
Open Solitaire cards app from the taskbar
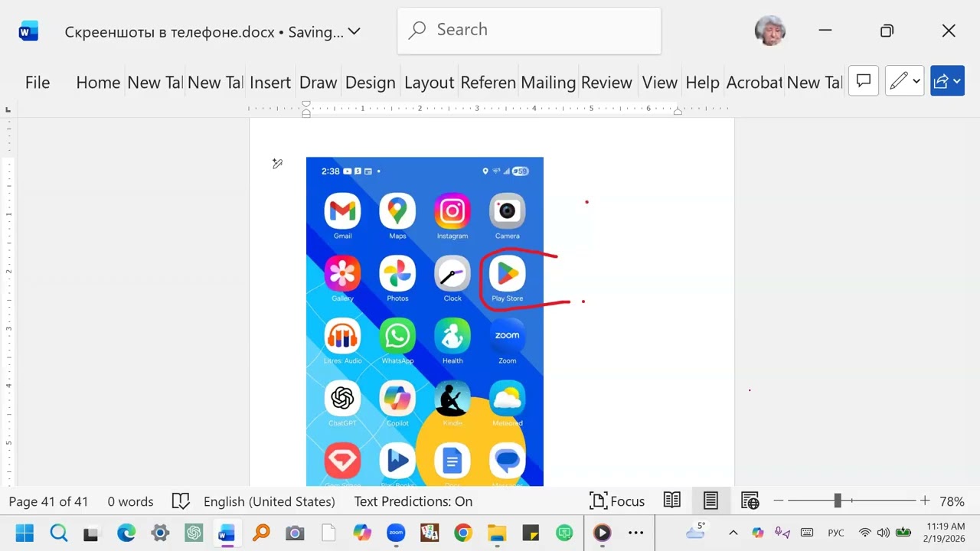(430, 533)
